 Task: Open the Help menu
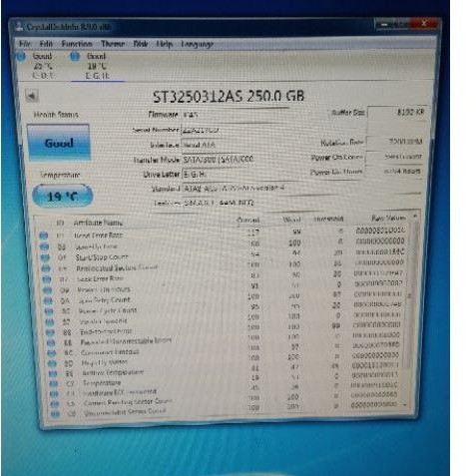(165, 44)
